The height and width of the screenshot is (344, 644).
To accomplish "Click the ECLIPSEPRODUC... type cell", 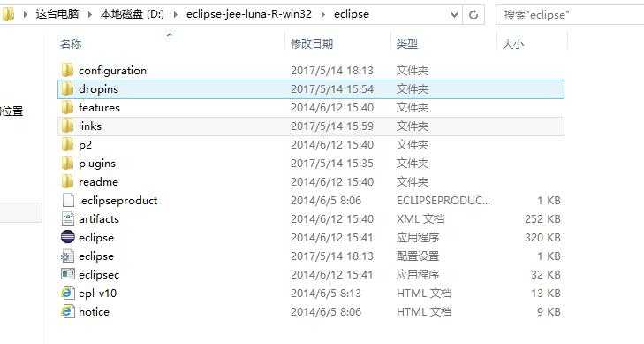I will (443, 201).
